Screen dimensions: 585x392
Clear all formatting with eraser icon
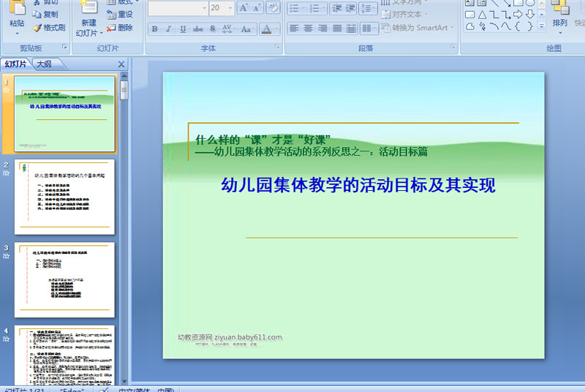pos(273,8)
